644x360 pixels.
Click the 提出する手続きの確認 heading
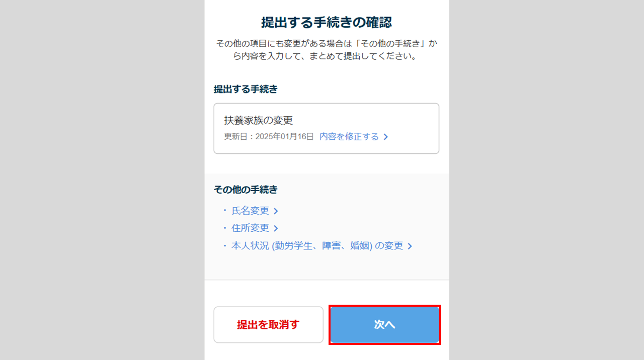click(327, 23)
